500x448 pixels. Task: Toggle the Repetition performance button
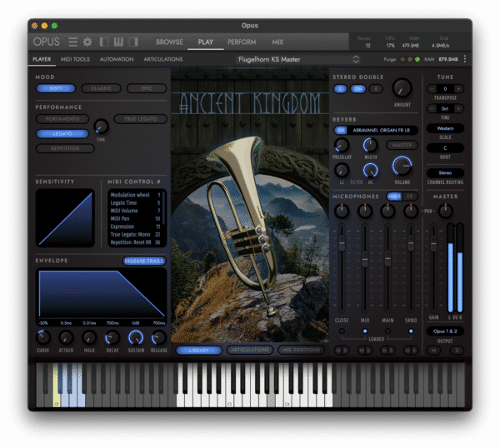pyautogui.click(x=65, y=148)
